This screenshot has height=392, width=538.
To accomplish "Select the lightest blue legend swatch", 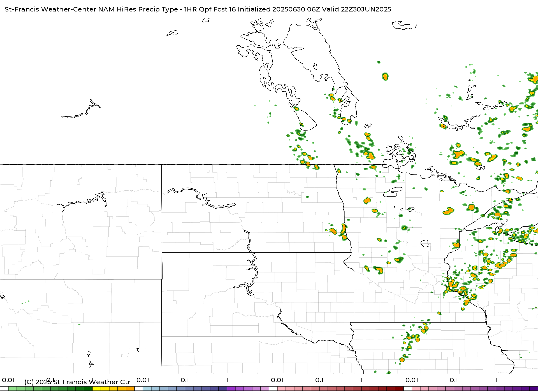I will (x=147, y=388).
